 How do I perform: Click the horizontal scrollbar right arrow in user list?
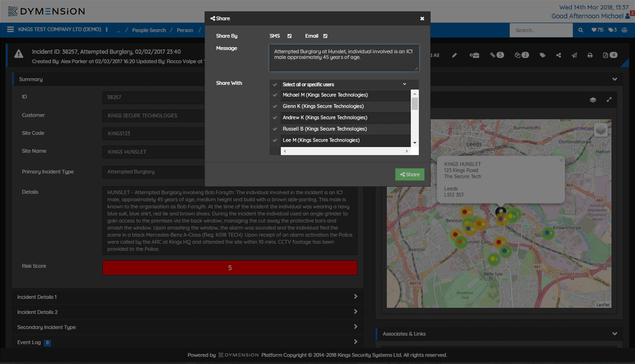(407, 151)
